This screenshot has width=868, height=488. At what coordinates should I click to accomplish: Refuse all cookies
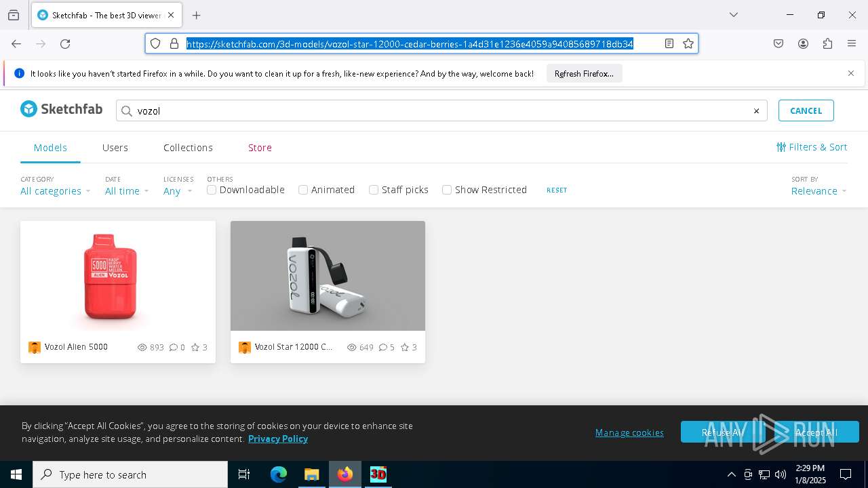pyautogui.click(x=724, y=432)
